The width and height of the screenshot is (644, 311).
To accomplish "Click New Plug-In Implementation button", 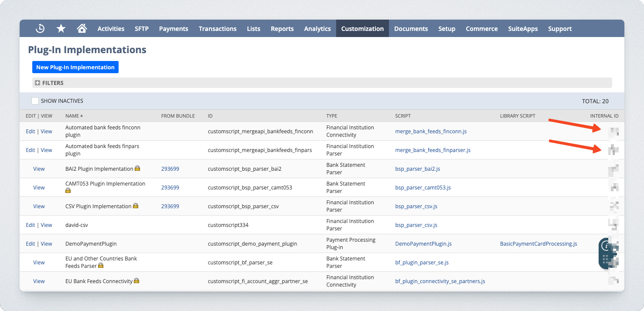I will coord(75,67).
